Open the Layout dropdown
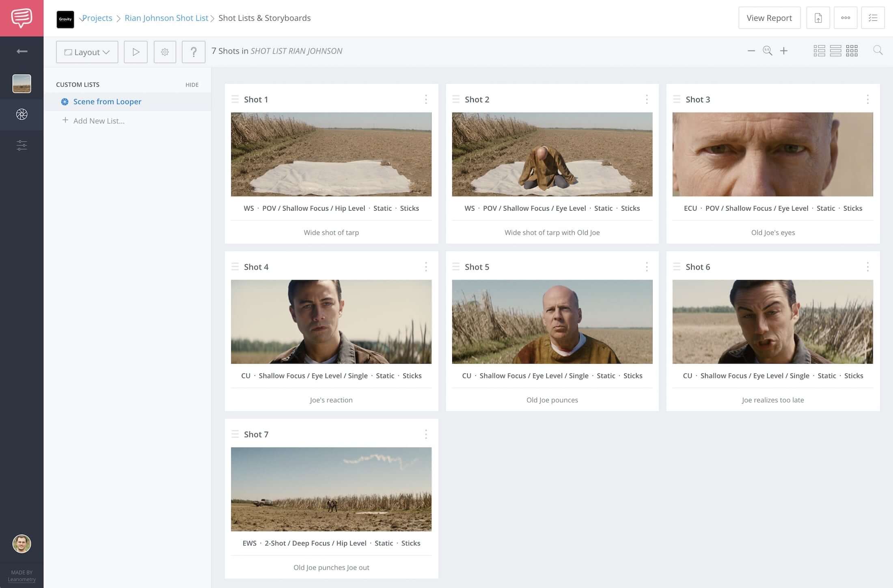This screenshot has height=588, width=893. point(87,52)
